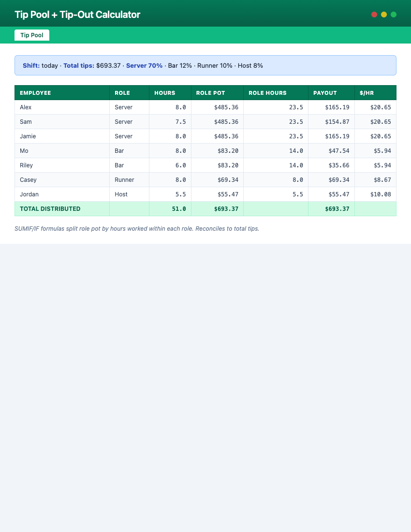
Task: Click the 'TOTAL DISTRIBUTED' row label
Action: [62, 208]
